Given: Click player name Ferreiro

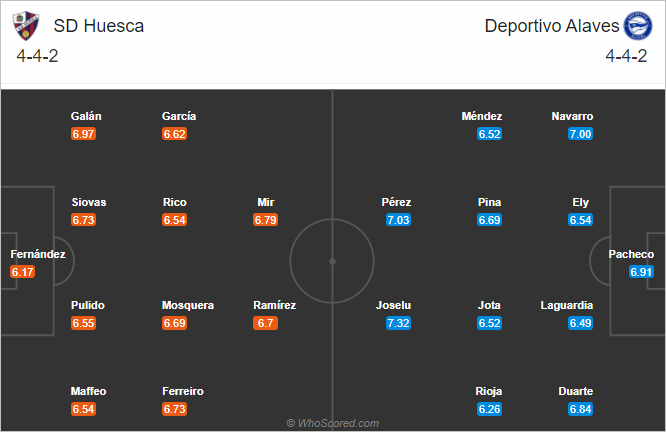Looking at the screenshot, I should pyautogui.click(x=183, y=391).
